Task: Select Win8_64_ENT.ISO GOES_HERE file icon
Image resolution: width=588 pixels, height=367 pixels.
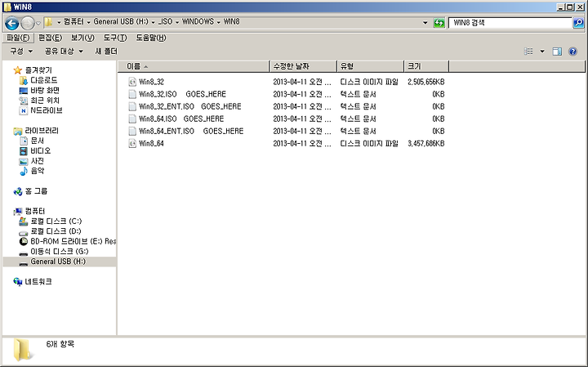Action: [x=132, y=132]
